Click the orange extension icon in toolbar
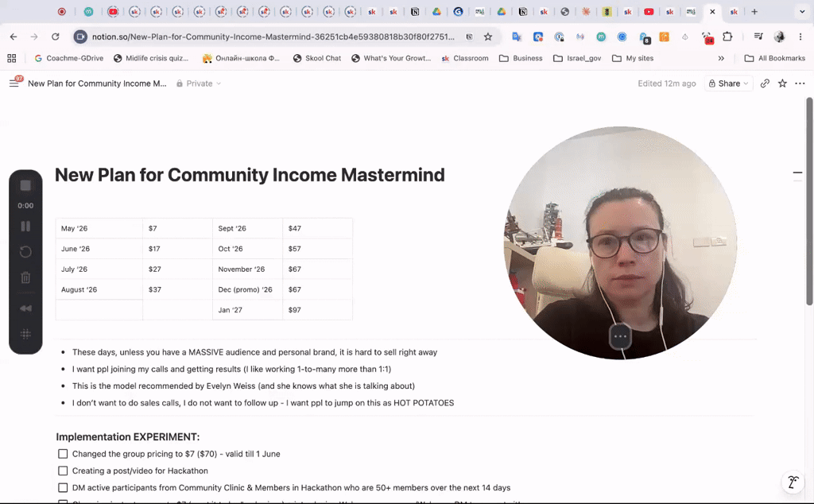This screenshot has height=504, width=814. coord(664,37)
